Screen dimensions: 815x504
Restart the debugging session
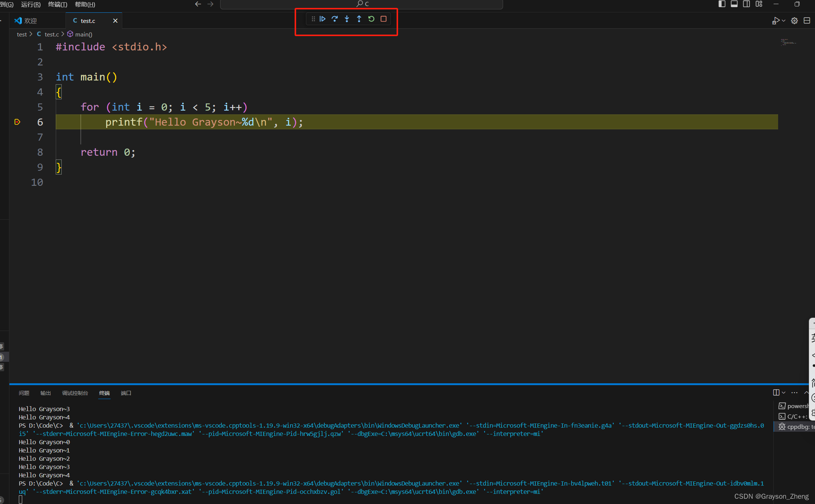point(371,19)
